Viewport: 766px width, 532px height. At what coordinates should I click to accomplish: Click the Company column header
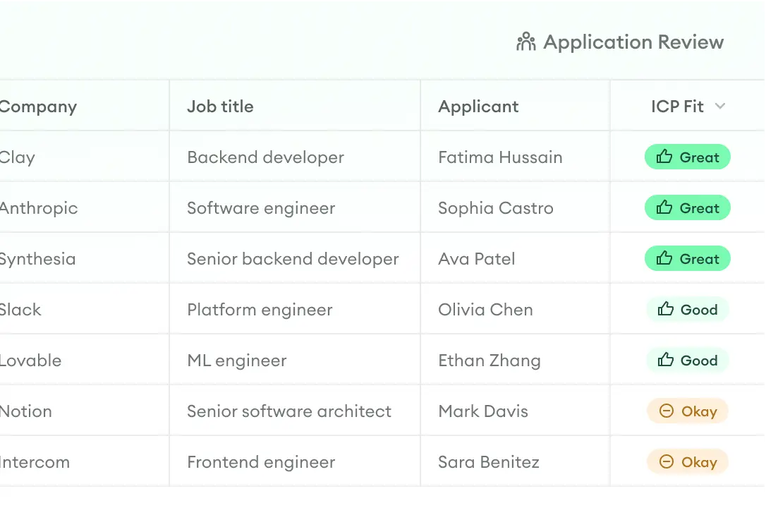(x=38, y=107)
